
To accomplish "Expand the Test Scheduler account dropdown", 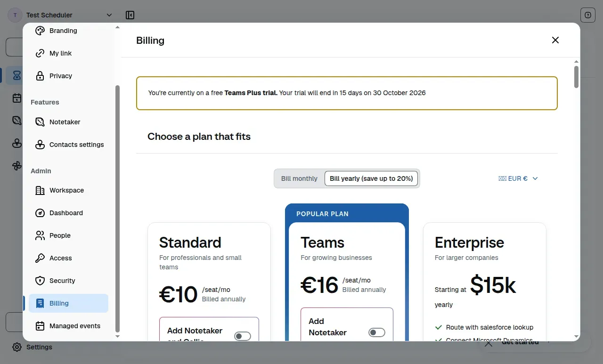I will point(109,15).
